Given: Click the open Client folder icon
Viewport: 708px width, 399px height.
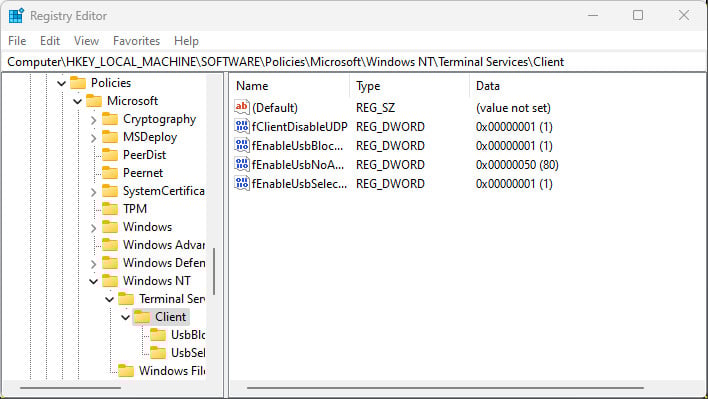Looking at the screenshot, I should pos(142,317).
